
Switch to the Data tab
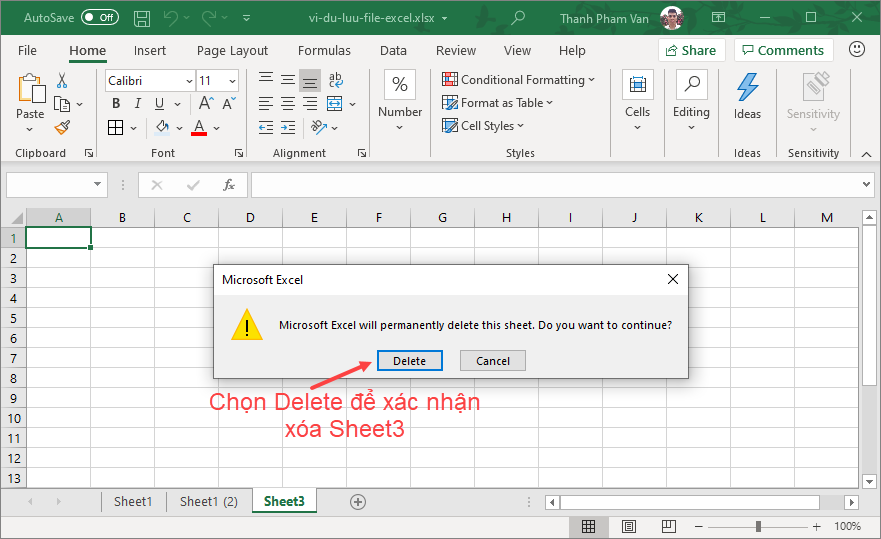(393, 51)
